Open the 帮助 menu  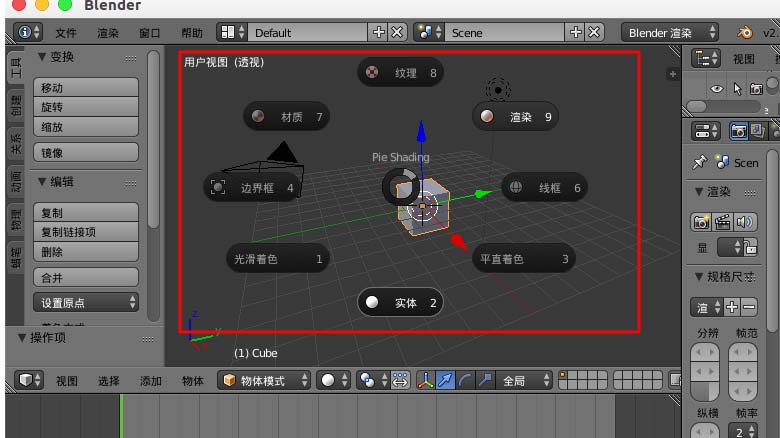coord(192,33)
